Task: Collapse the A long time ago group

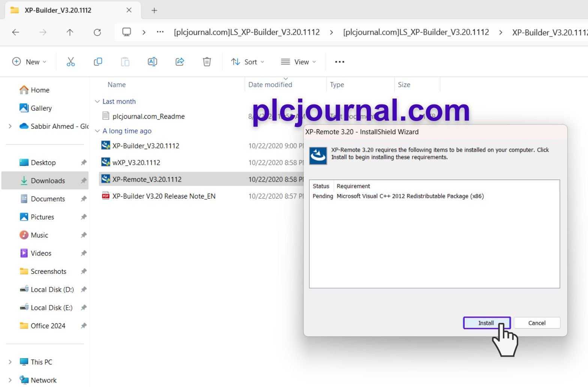Action: pos(97,131)
